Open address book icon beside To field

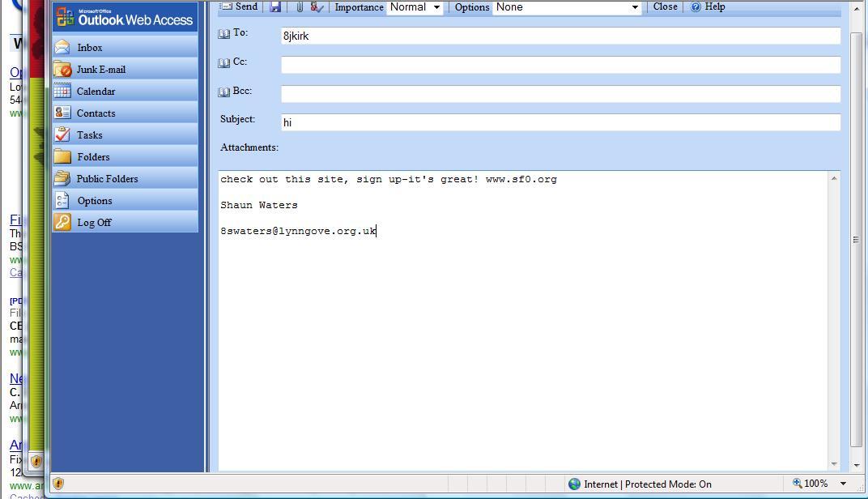point(224,34)
